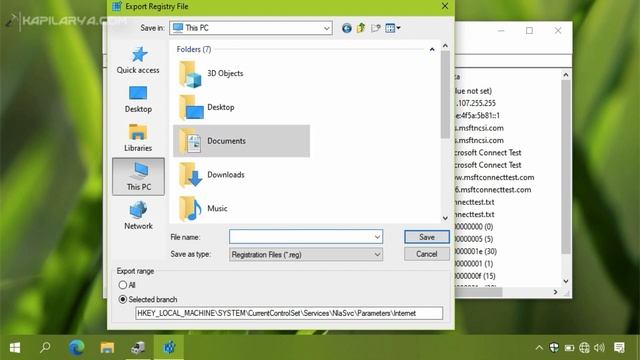Expand the Save in location dropdown

327,28
